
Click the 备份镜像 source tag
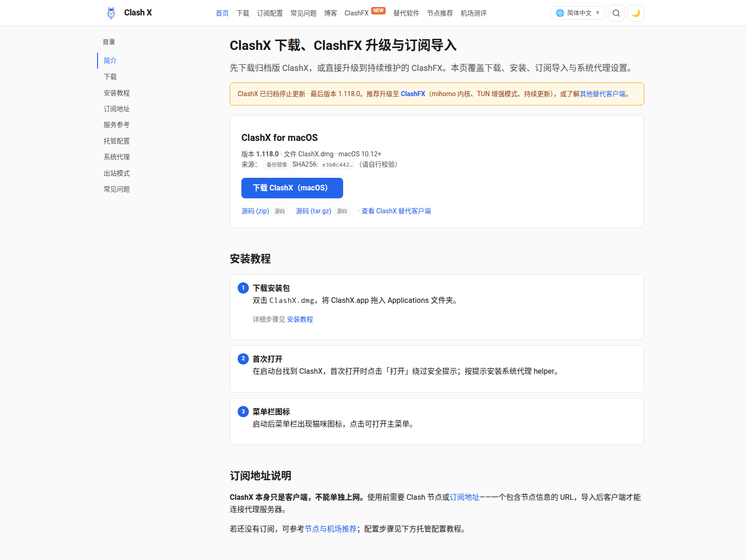pyautogui.click(x=277, y=165)
